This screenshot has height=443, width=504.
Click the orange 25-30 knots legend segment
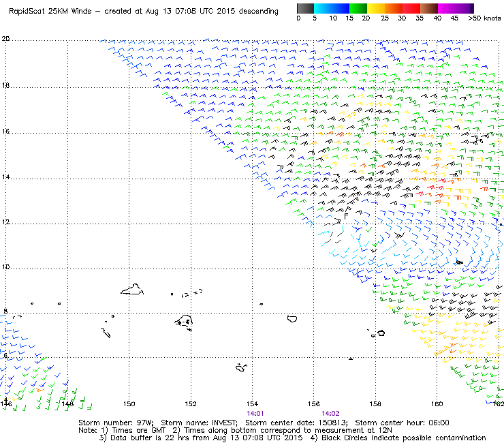point(394,8)
